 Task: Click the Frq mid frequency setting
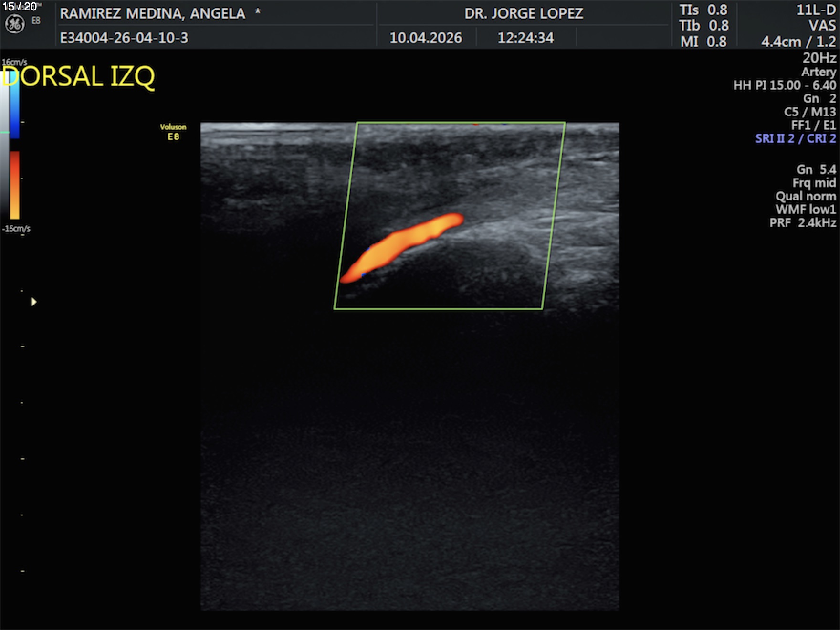tap(814, 183)
